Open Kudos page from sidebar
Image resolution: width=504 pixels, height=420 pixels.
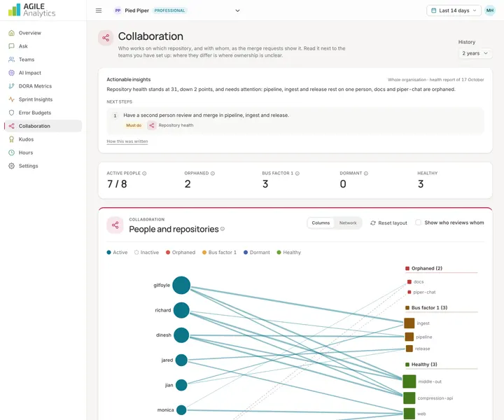pos(43,139)
